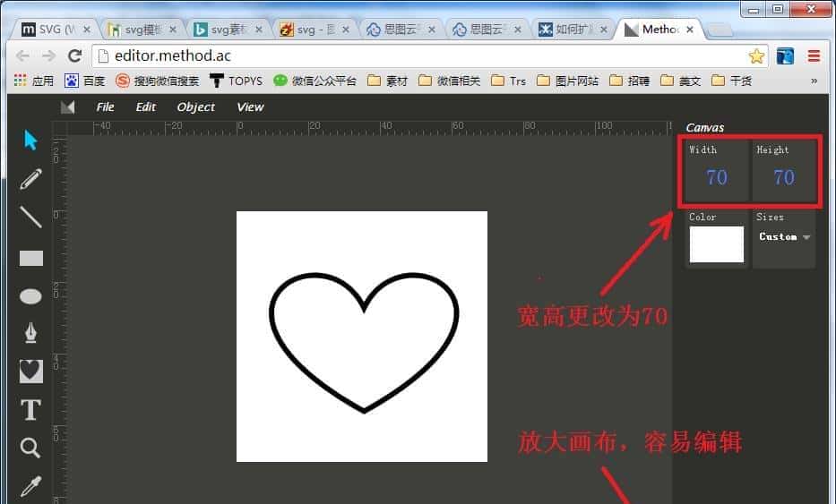
Task: Open the Trs bookmark folder
Action: (x=509, y=81)
